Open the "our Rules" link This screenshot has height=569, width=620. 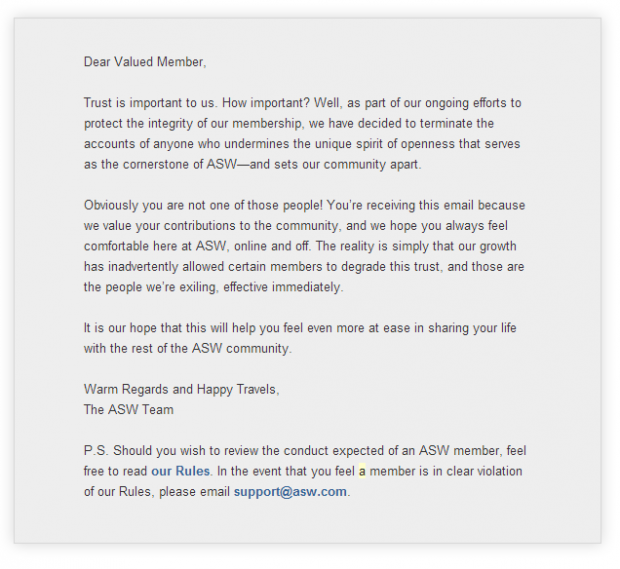180,471
